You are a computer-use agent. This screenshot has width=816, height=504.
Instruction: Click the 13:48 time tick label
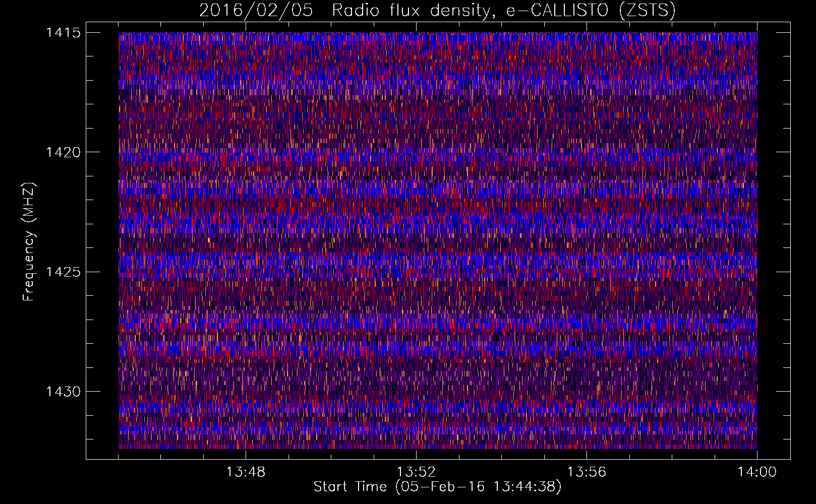pos(246,472)
